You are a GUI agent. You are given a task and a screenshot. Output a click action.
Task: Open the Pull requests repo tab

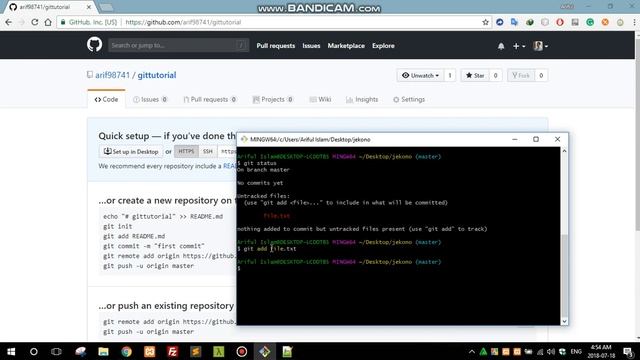209,99
